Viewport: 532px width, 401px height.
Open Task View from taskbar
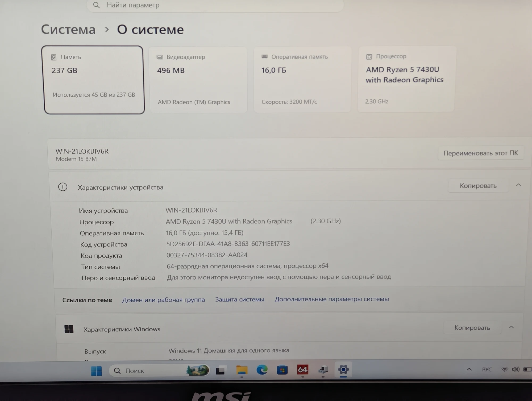tap(220, 370)
